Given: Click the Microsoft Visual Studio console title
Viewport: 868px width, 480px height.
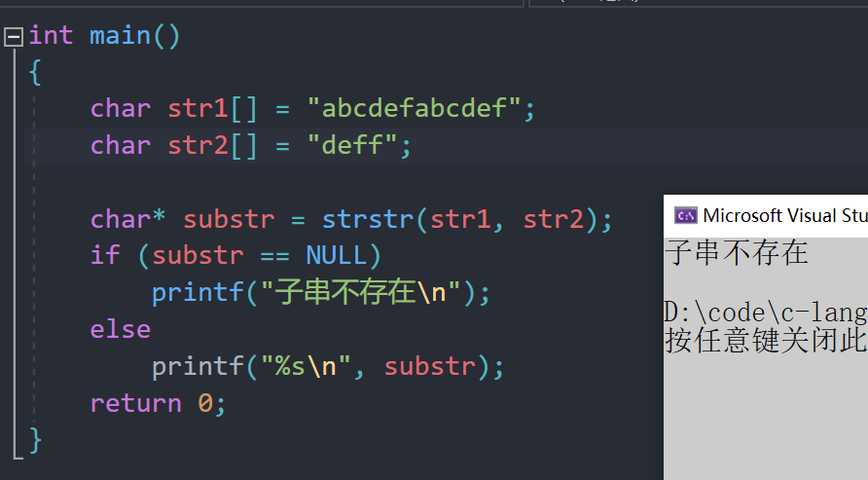Looking at the screenshot, I should click(785, 215).
